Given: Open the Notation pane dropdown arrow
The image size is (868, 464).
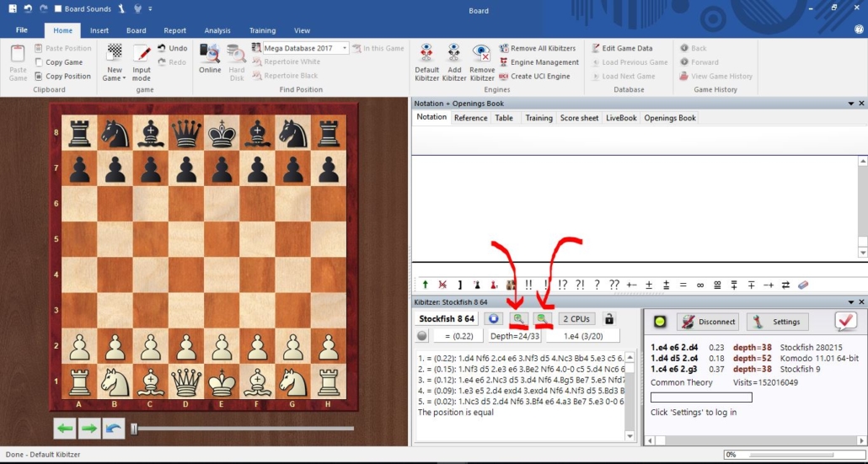Looking at the screenshot, I should pos(851,104).
